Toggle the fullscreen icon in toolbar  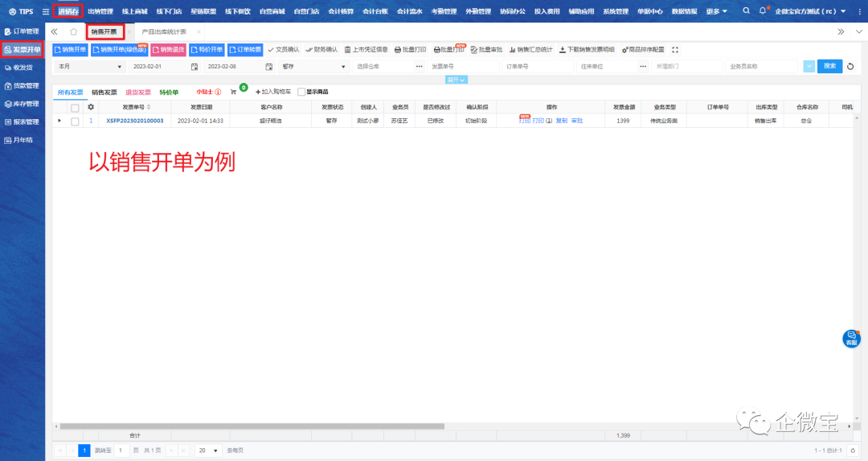pos(675,50)
